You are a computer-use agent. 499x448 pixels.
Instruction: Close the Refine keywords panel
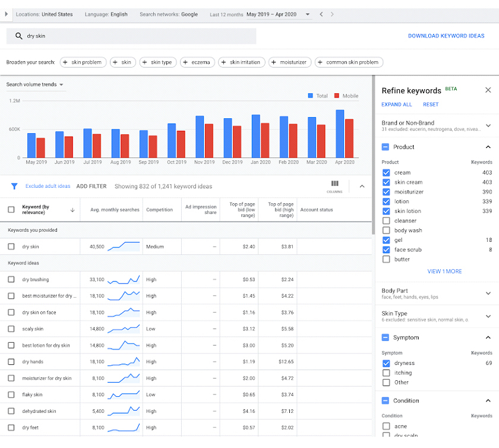pyautogui.click(x=488, y=90)
